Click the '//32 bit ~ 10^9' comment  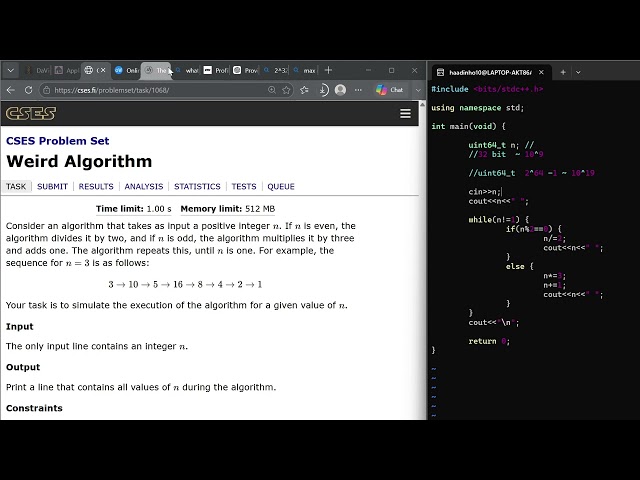tap(506, 155)
